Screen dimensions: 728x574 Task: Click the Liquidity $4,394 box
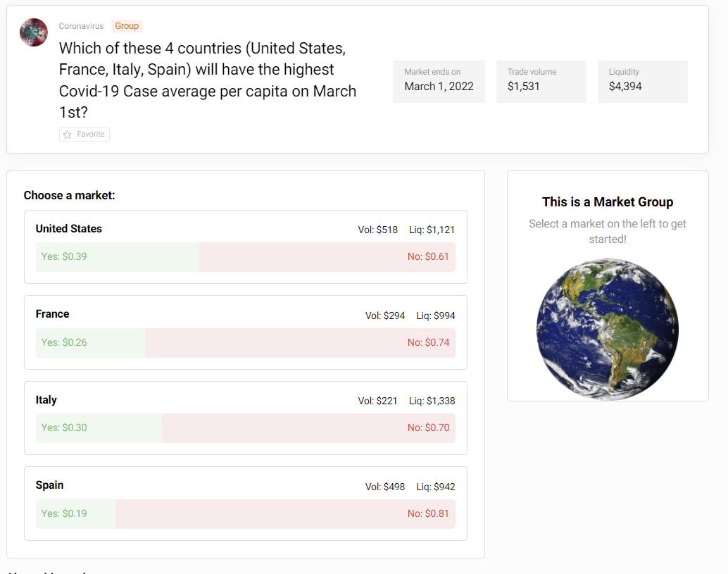point(642,81)
